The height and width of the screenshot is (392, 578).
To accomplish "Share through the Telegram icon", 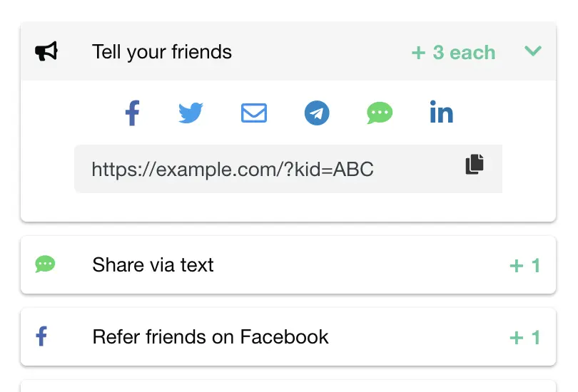I will 317,113.
